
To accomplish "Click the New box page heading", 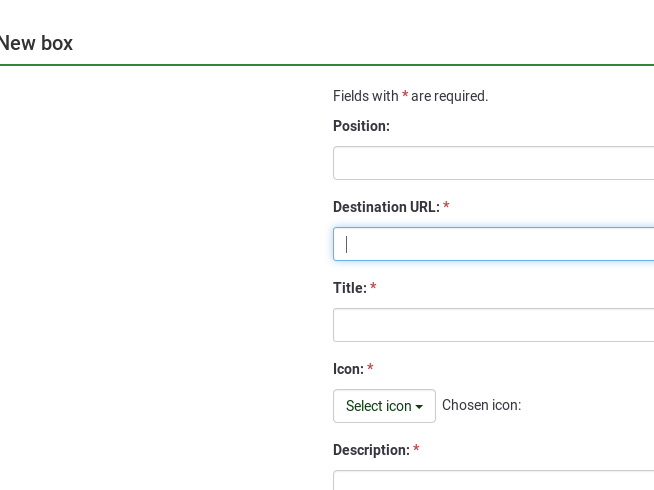I will pos(36,43).
